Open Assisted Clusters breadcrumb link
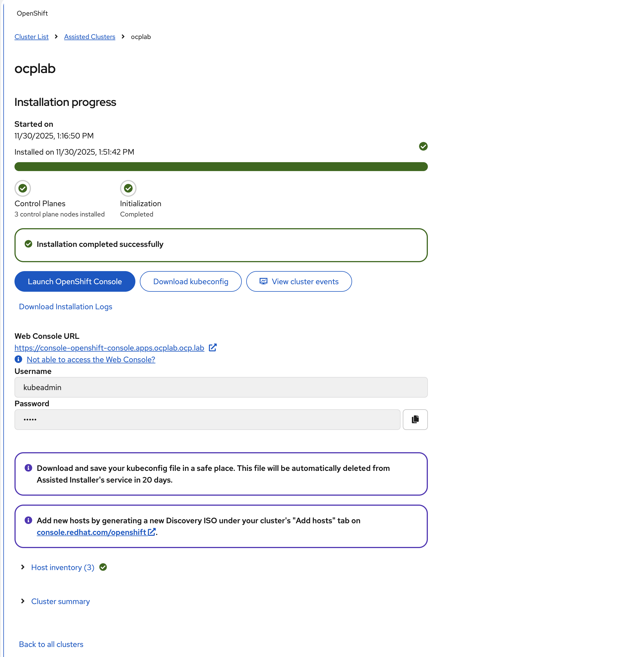This screenshot has height=657, width=644. [x=90, y=36]
